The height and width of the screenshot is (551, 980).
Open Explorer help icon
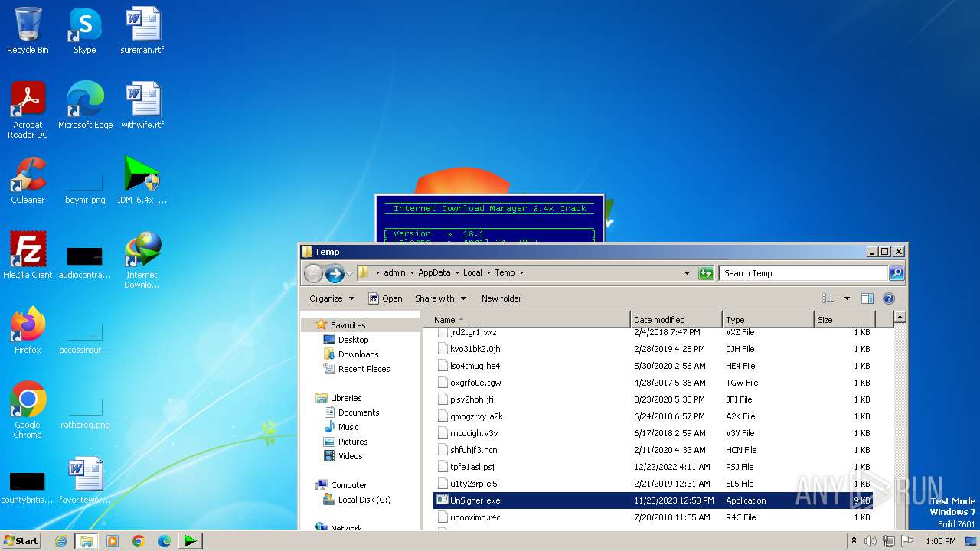[x=889, y=298]
